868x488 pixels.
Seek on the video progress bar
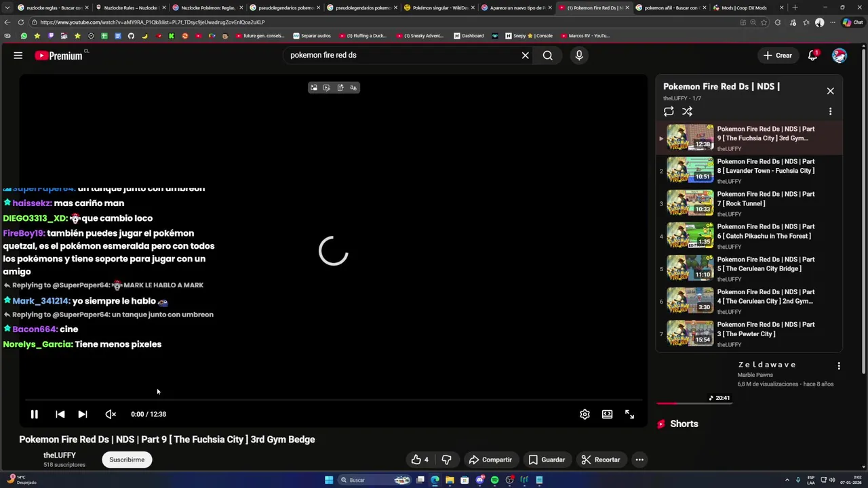(333, 400)
